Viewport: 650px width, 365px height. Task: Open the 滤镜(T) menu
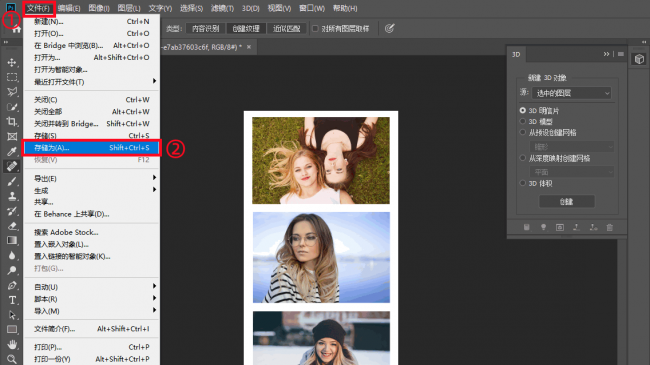tap(222, 8)
